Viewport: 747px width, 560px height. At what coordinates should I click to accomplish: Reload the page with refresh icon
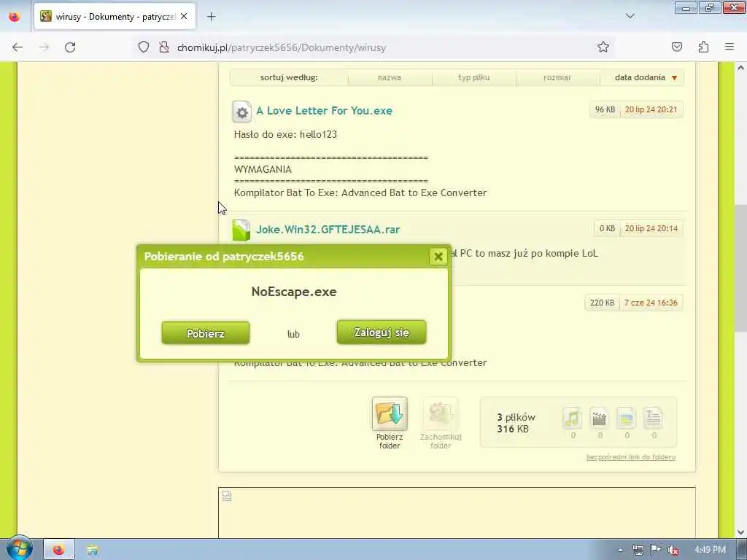point(70,47)
